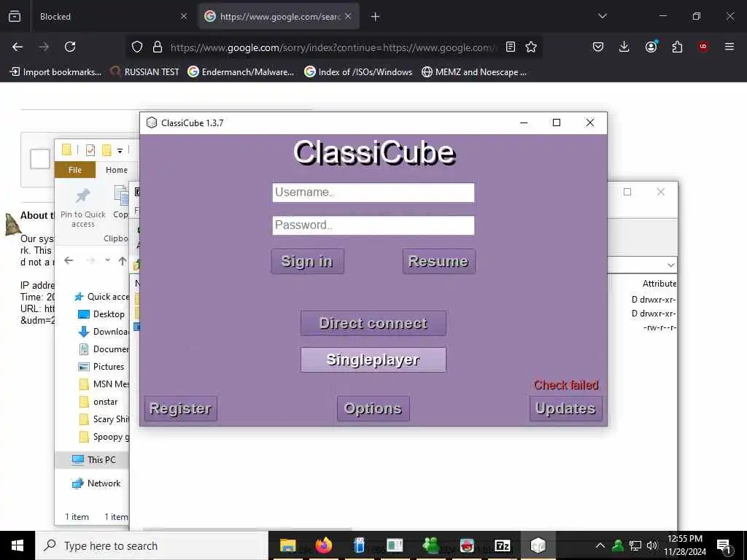
Task: Open the Firefox hamburger menu
Action: click(x=729, y=47)
